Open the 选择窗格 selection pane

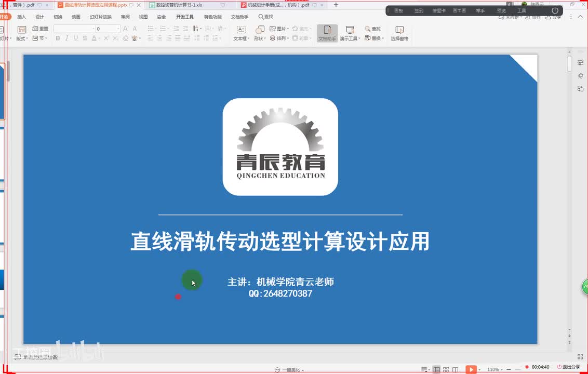point(399,33)
